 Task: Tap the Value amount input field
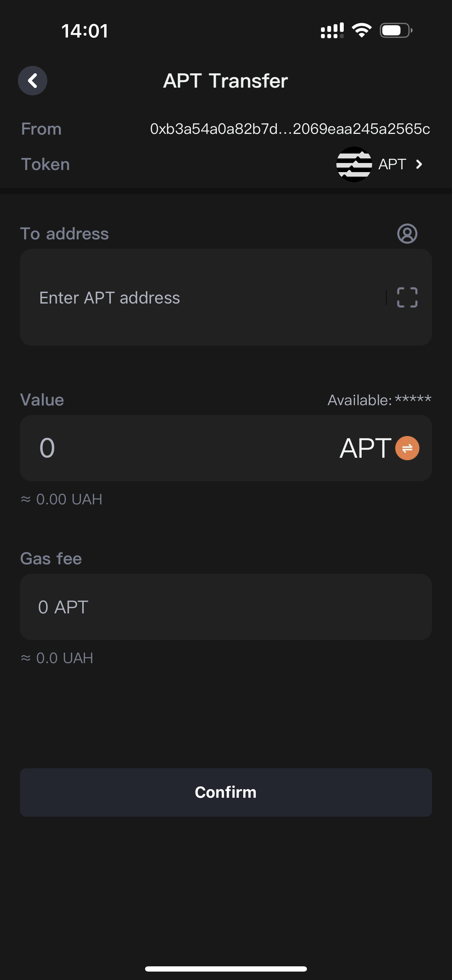171,448
